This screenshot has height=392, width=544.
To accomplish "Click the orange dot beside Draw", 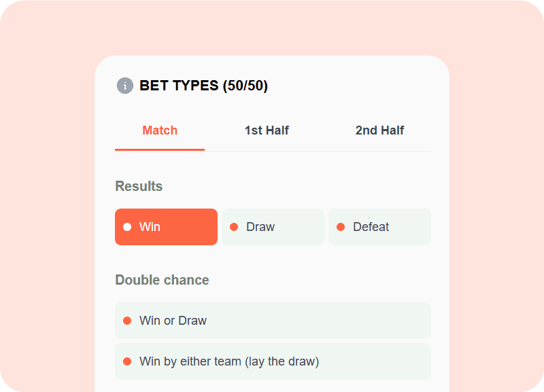I will click(x=234, y=227).
